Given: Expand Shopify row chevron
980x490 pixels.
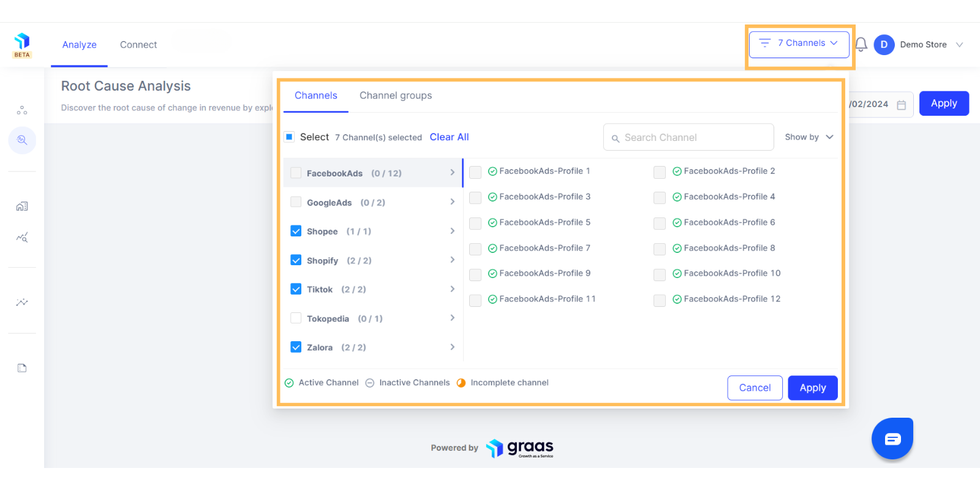Looking at the screenshot, I should pyautogui.click(x=453, y=260).
